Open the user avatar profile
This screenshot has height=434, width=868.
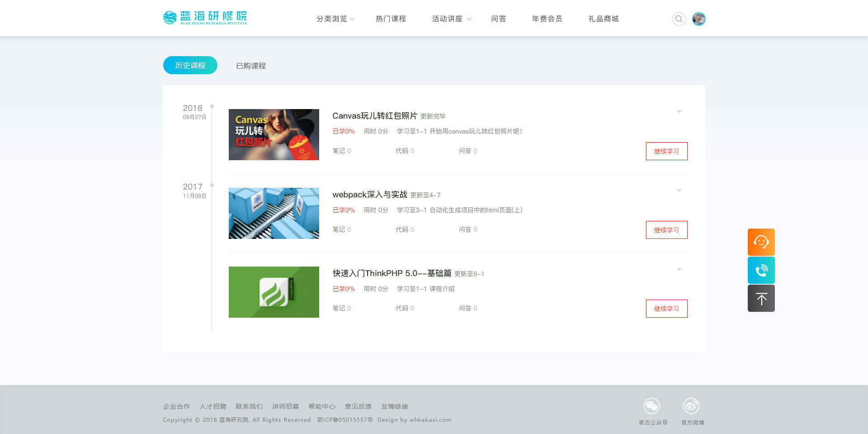point(698,19)
